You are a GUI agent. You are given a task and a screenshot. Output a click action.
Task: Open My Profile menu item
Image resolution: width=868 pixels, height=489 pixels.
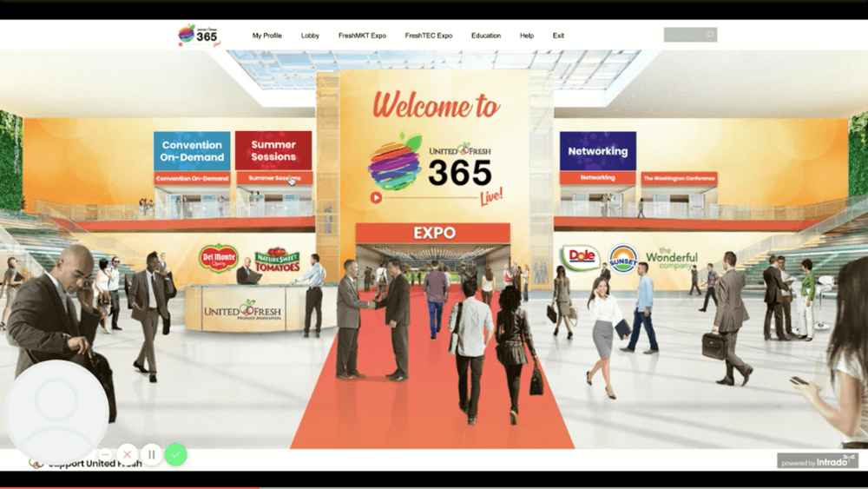pos(268,36)
